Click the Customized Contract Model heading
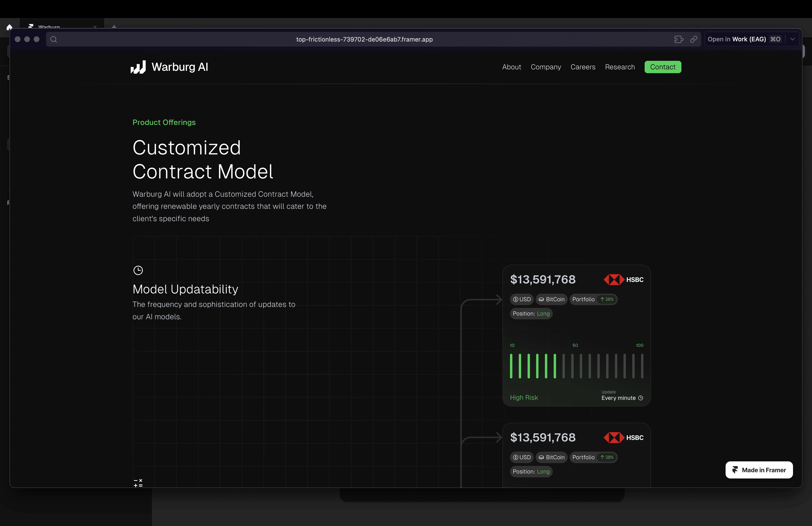The image size is (812, 526). [x=203, y=159]
